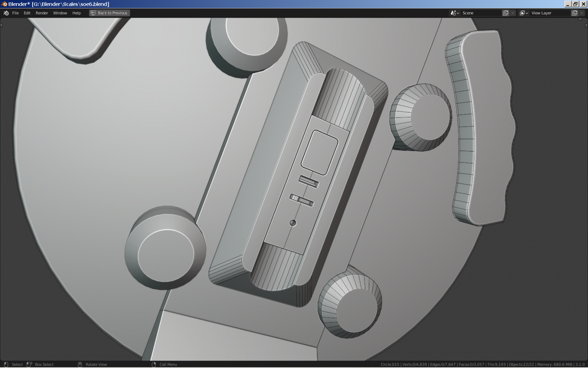Click the Call Menu hint in status bar
Screen dimensions: 588x368
(168, 364)
